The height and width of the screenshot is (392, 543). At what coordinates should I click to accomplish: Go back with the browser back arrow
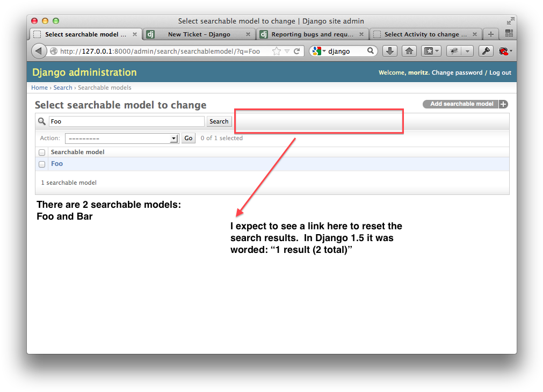pos(39,51)
